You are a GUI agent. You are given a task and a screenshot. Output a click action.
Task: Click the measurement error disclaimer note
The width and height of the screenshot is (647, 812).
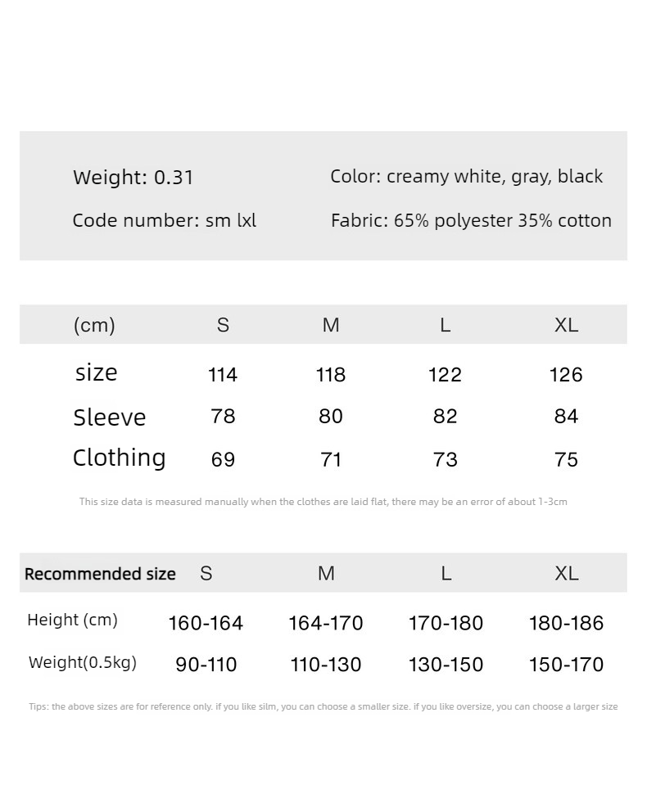pyautogui.click(x=323, y=502)
